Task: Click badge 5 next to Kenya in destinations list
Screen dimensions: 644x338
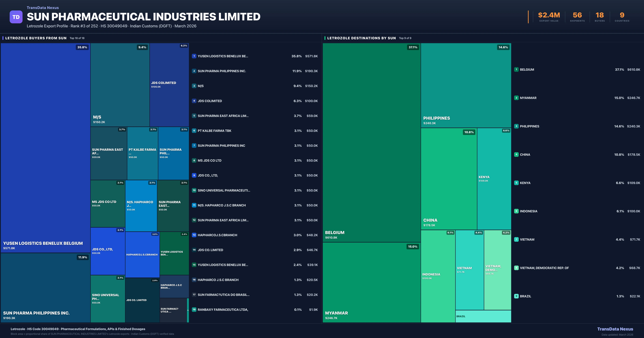Action: (516, 183)
